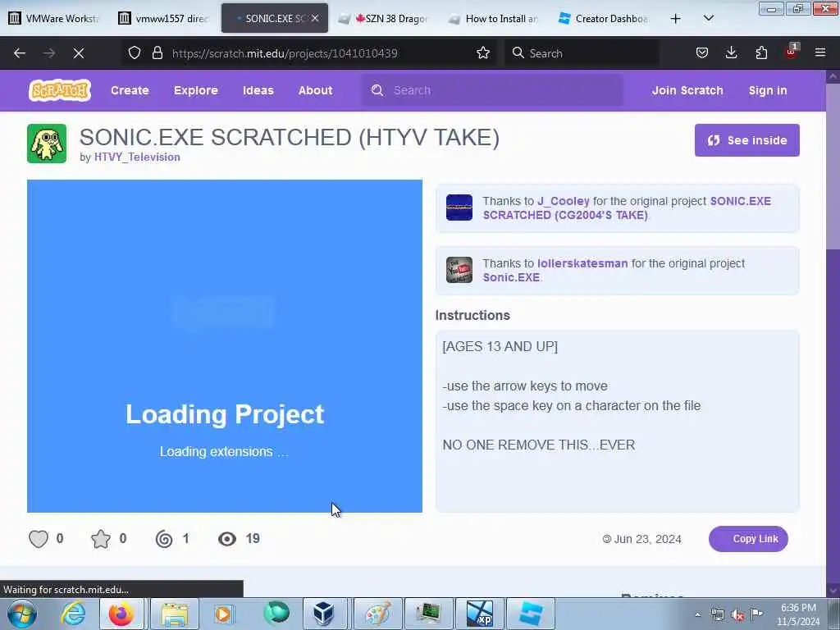Open the HTVY_Television author link

[x=137, y=157]
